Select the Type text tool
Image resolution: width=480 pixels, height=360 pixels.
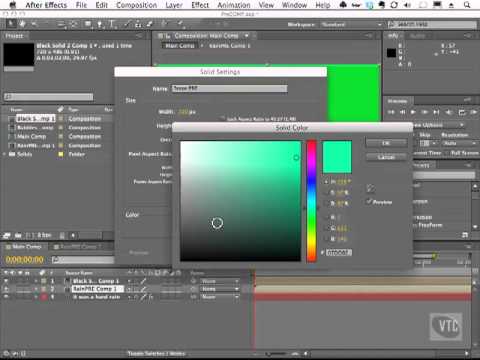click(x=112, y=24)
